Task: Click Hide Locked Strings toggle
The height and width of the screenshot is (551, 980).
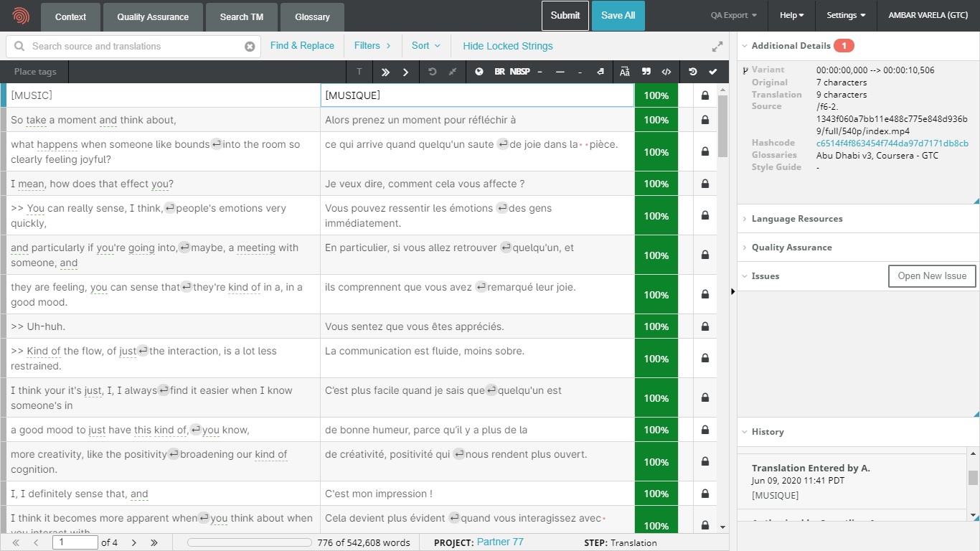Action: click(x=507, y=46)
